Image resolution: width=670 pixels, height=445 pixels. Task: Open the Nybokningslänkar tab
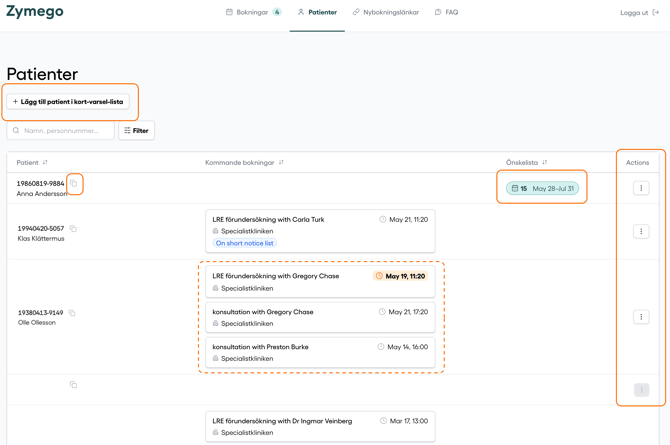[x=386, y=12]
